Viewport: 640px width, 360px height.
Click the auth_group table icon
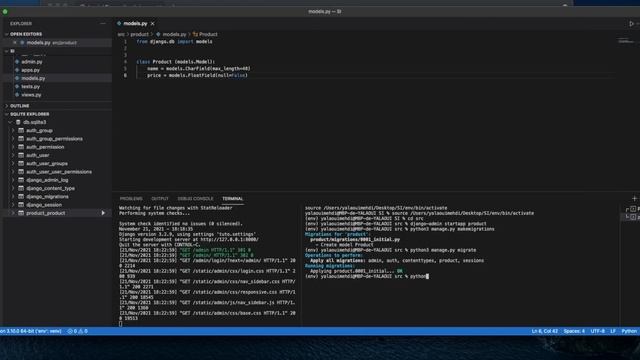click(21, 130)
